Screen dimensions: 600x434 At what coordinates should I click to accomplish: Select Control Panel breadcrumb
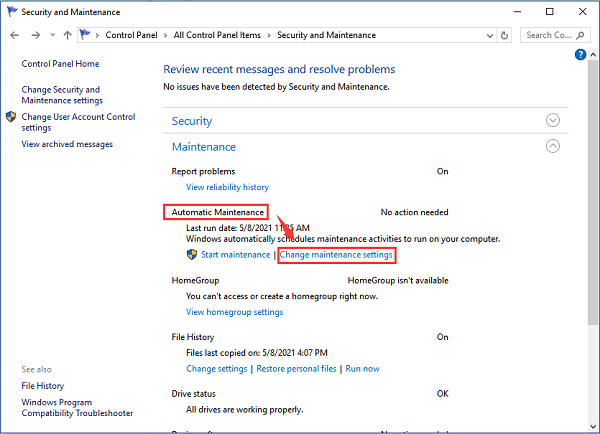click(x=131, y=35)
